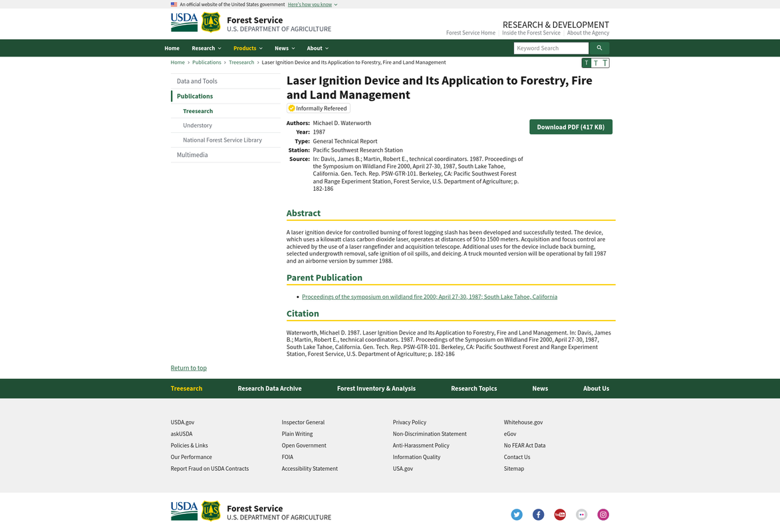The image size is (780, 532).
Task: Open Policies & Links footer link
Action: click(x=189, y=446)
